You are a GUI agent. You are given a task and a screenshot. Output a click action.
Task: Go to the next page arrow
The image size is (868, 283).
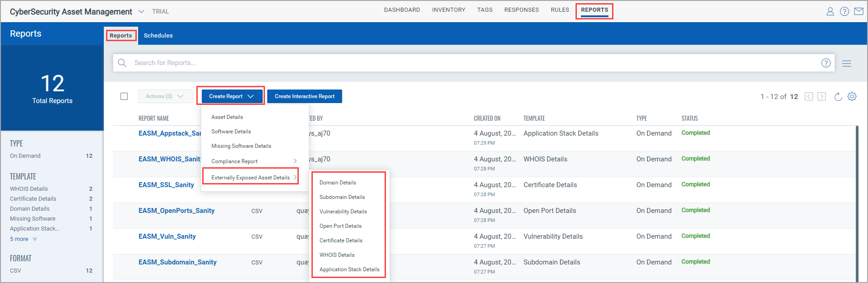pyautogui.click(x=822, y=97)
